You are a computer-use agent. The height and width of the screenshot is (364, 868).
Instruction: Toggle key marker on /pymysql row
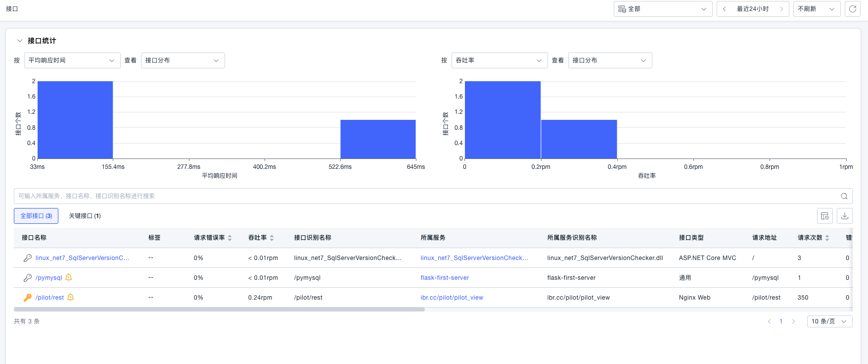point(28,278)
